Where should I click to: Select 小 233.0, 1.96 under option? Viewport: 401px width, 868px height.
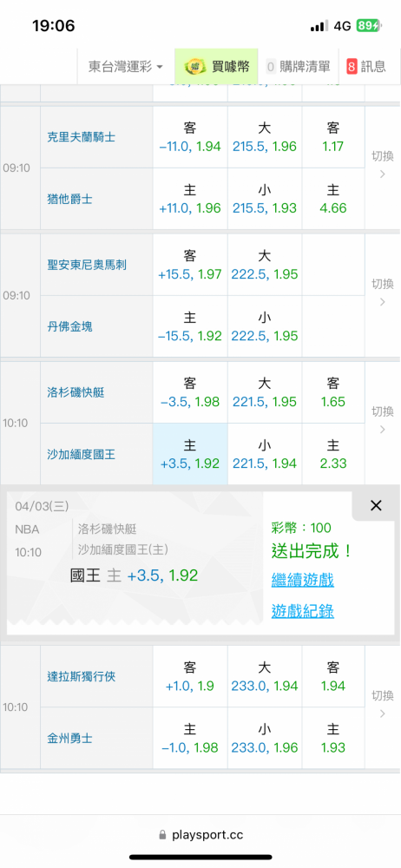(265, 739)
